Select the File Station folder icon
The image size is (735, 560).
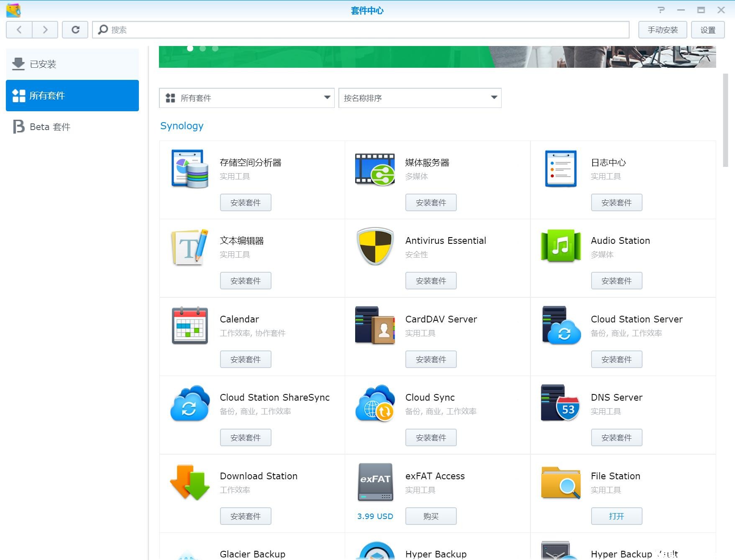(561, 483)
